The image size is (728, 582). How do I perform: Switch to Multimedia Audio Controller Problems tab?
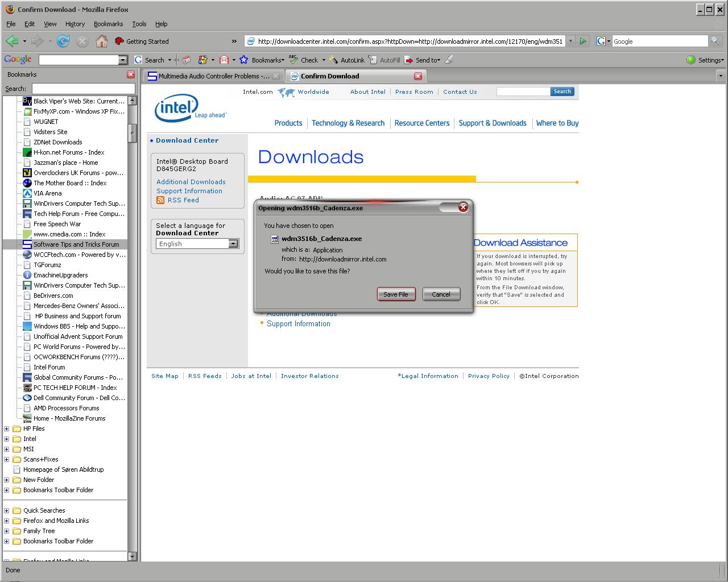pyautogui.click(x=213, y=76)
